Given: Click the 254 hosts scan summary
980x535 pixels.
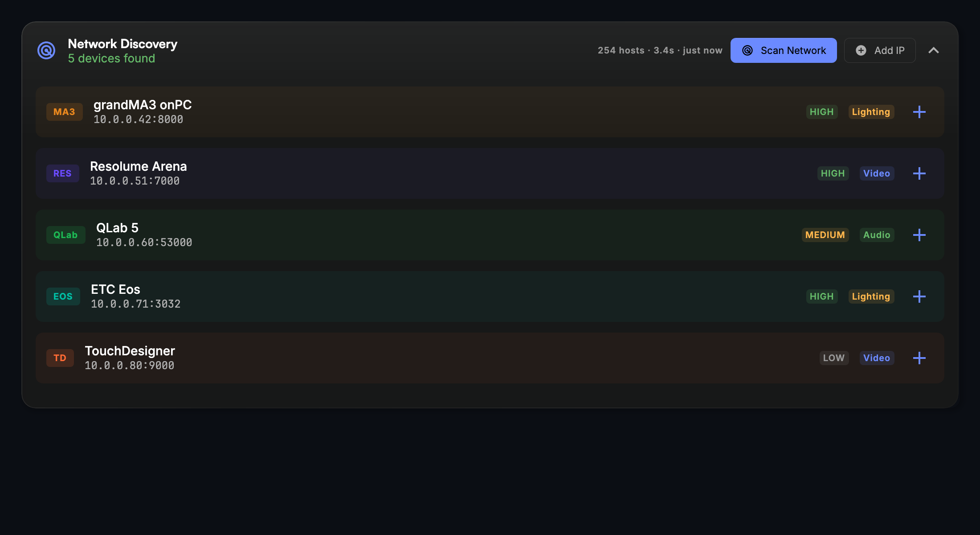Looking at the screenshot, I should point(660,50).
